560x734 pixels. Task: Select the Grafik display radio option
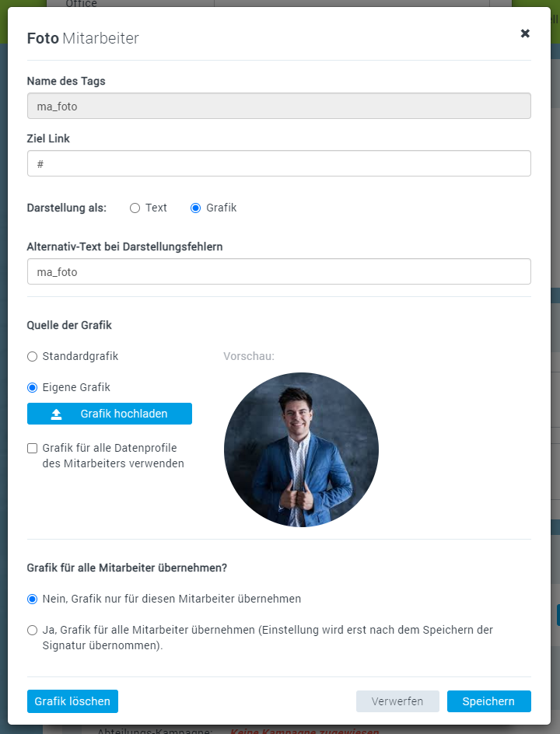(x=195, y=208)
